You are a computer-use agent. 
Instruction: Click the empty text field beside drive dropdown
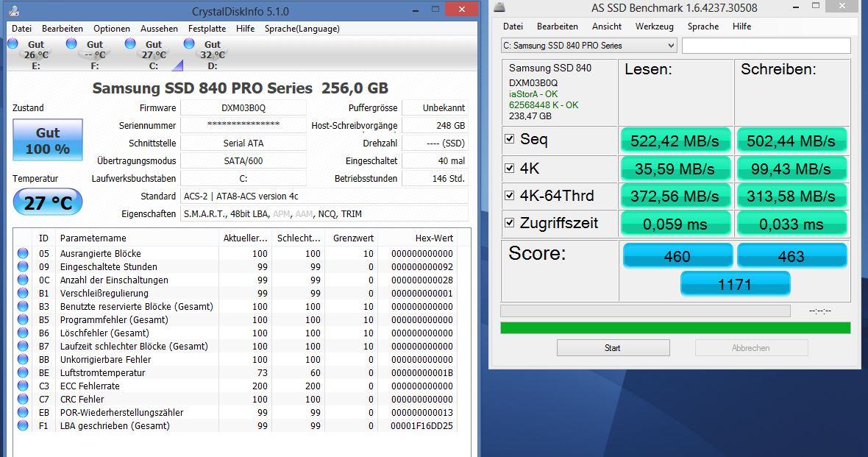click(x=766, y=46)
